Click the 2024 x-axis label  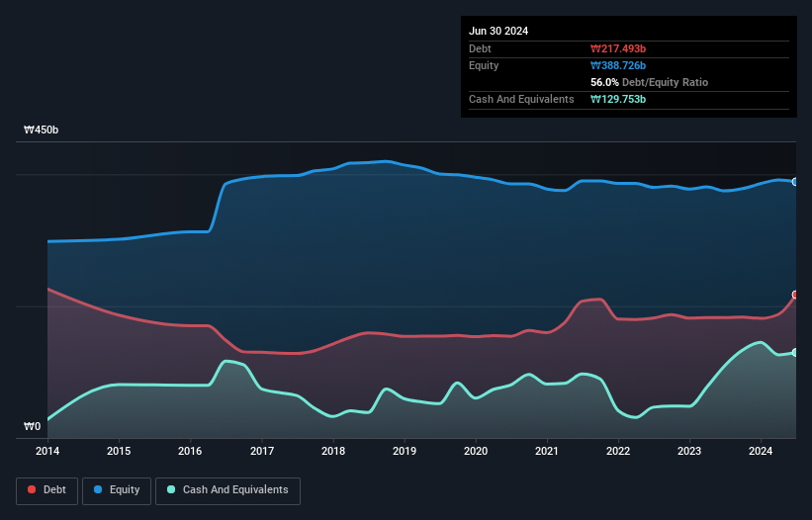click(761, 451)
